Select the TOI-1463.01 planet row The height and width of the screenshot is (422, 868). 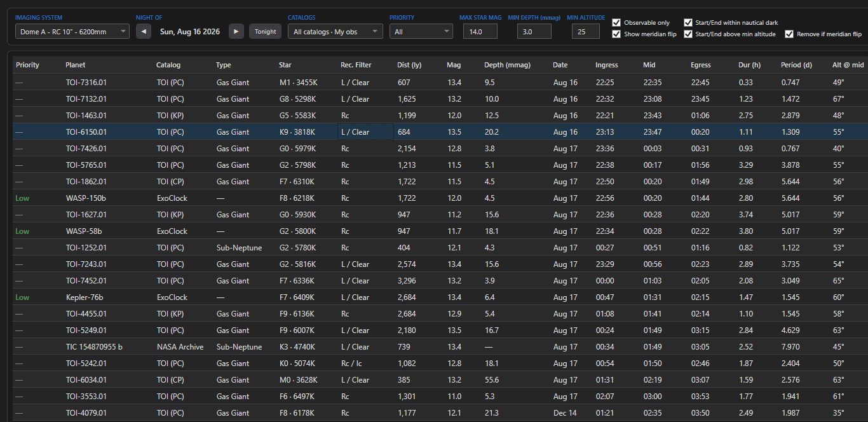point(440,116)
